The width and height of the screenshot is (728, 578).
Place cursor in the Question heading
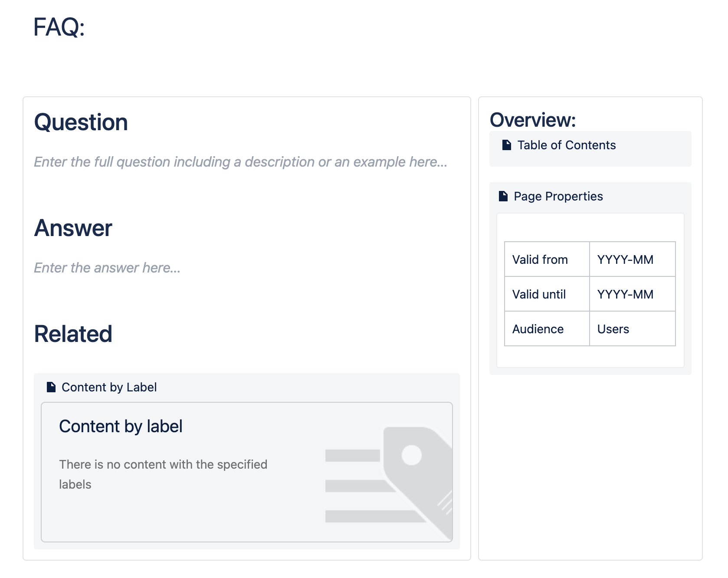(x=81, y=122)
